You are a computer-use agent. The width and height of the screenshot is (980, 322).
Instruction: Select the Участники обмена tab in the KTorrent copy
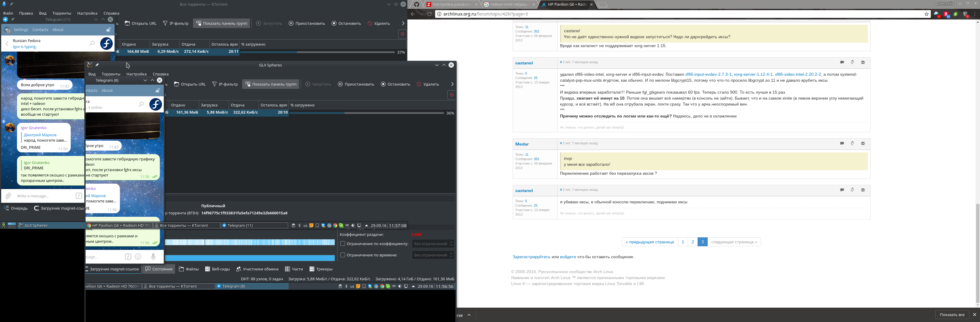tap(257, 269)
